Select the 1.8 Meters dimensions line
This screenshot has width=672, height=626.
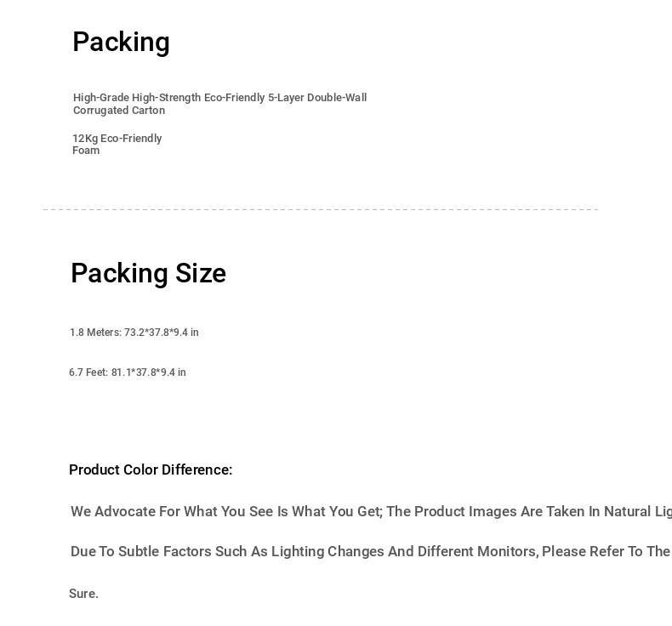click(134, 333)
